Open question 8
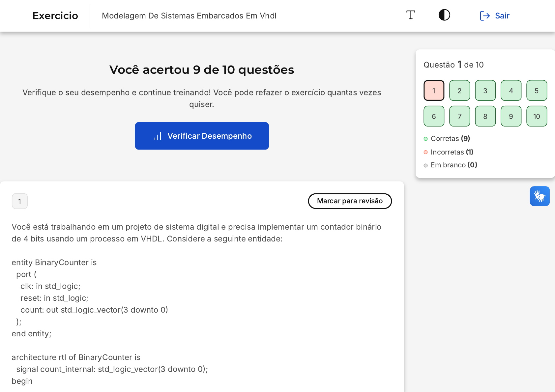 coord(485,116)
